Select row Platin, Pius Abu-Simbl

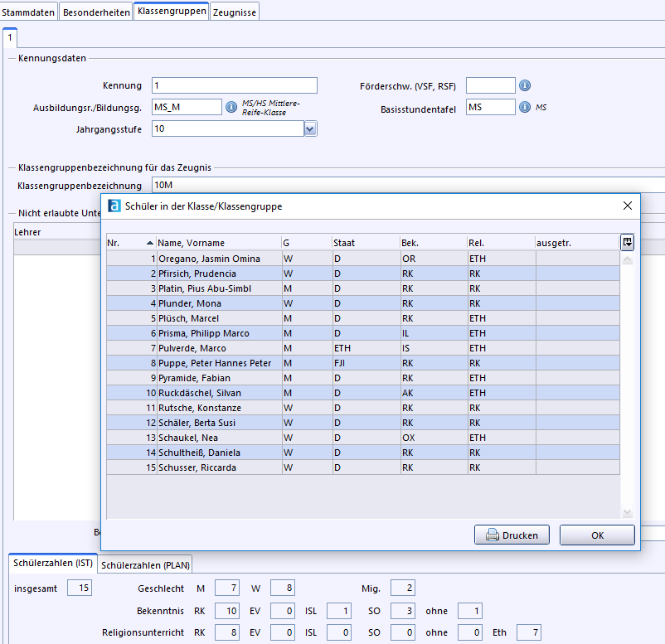(363, 288)
